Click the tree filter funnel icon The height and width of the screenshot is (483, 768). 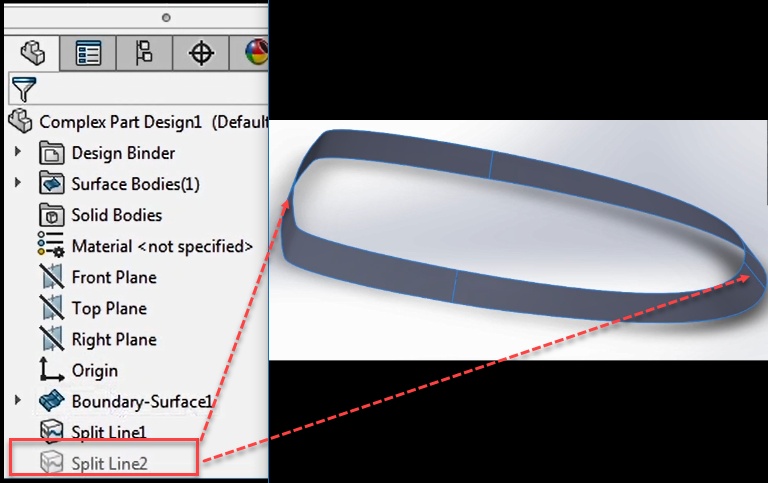point(24,89)
